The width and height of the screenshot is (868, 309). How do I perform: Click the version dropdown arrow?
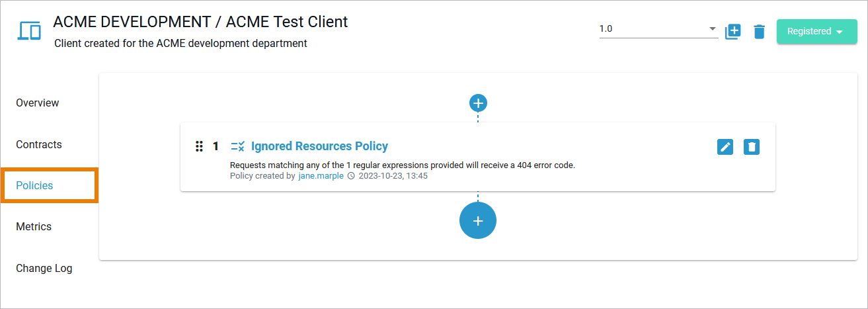click(712, 29)
